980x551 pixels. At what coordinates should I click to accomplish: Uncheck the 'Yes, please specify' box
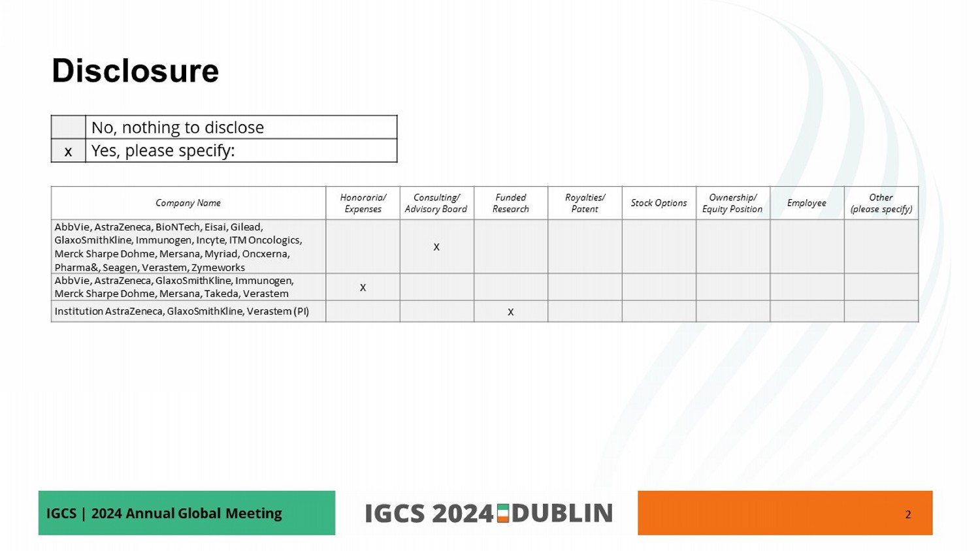(68, 151)
